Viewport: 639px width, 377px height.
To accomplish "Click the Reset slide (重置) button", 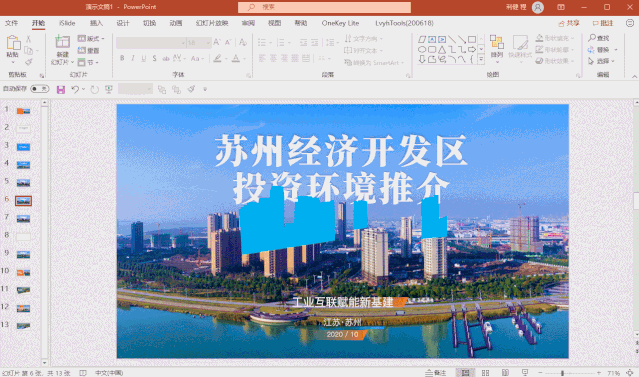I will (x=88, y=51).
